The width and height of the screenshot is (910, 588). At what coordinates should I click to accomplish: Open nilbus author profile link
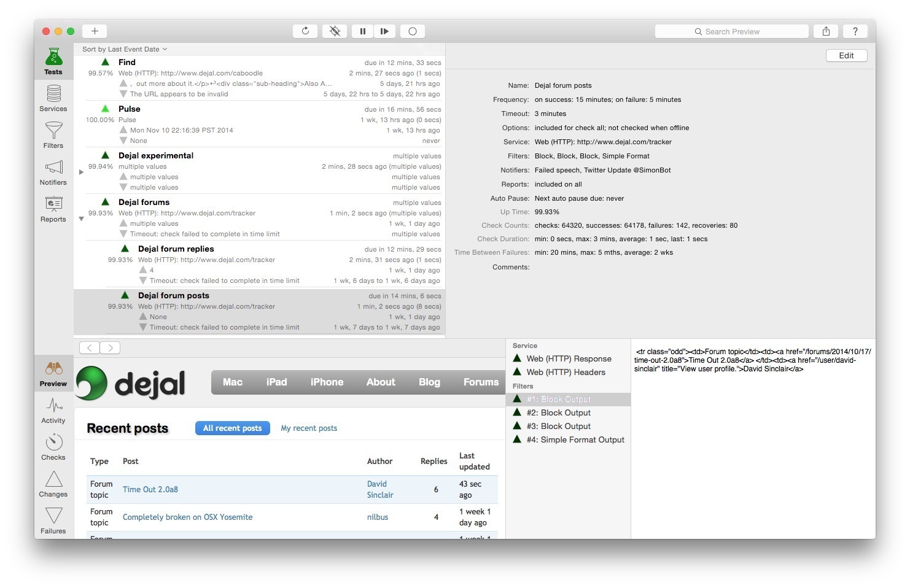[378, 517]
